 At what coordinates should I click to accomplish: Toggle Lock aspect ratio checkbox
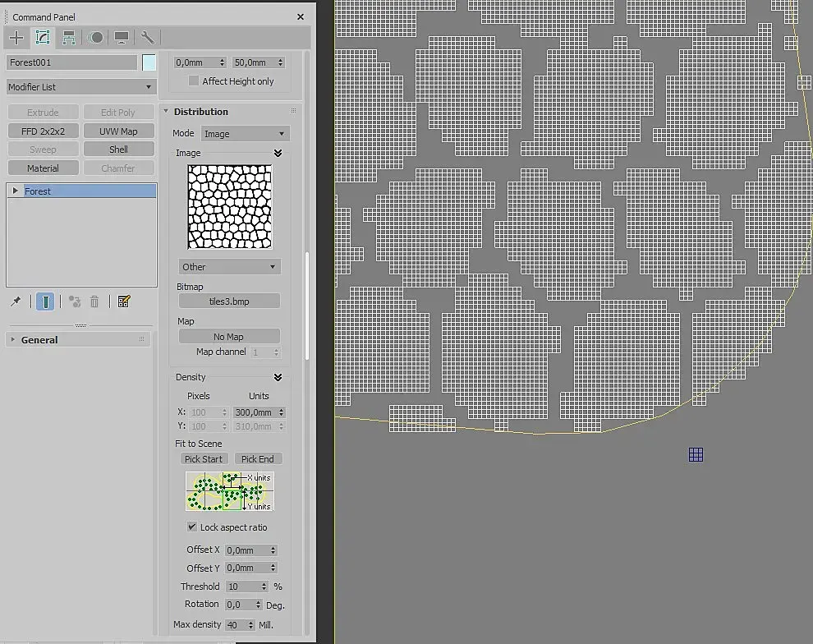coord(192,527)
